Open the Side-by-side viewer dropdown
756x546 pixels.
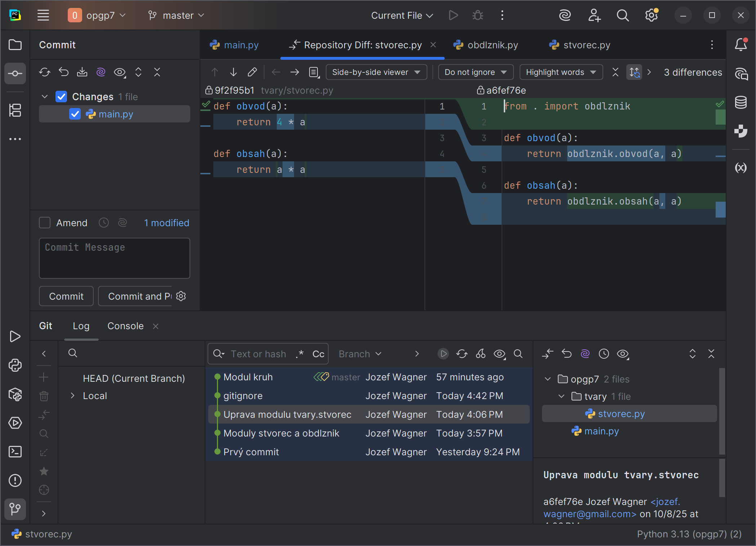376,72
